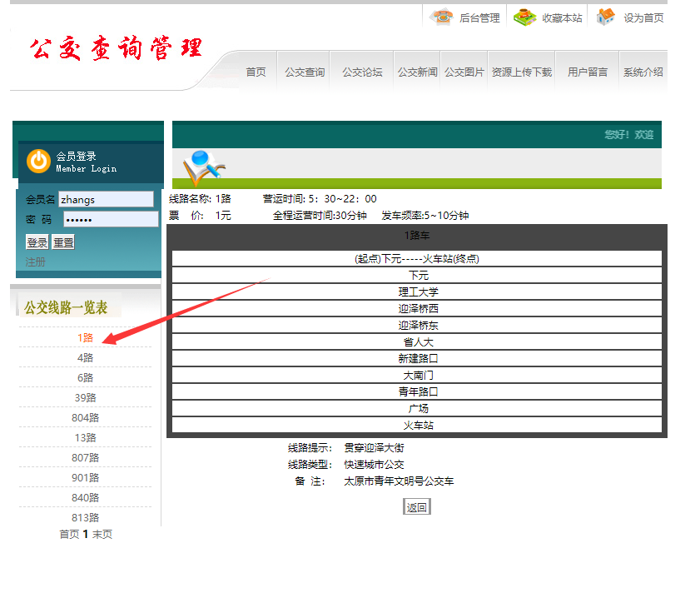The image size is (700, 593).
Task: Open 公交新闻 menu item
Action: pos(417,72)
